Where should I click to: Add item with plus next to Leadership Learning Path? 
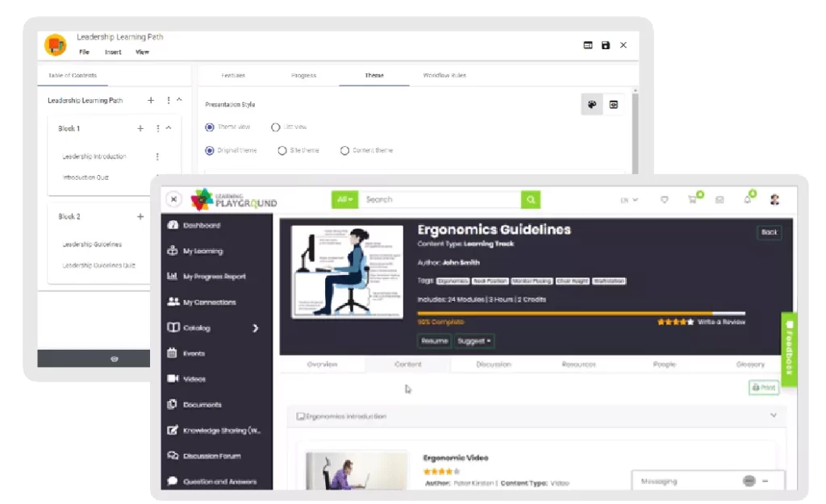[151, 100]
